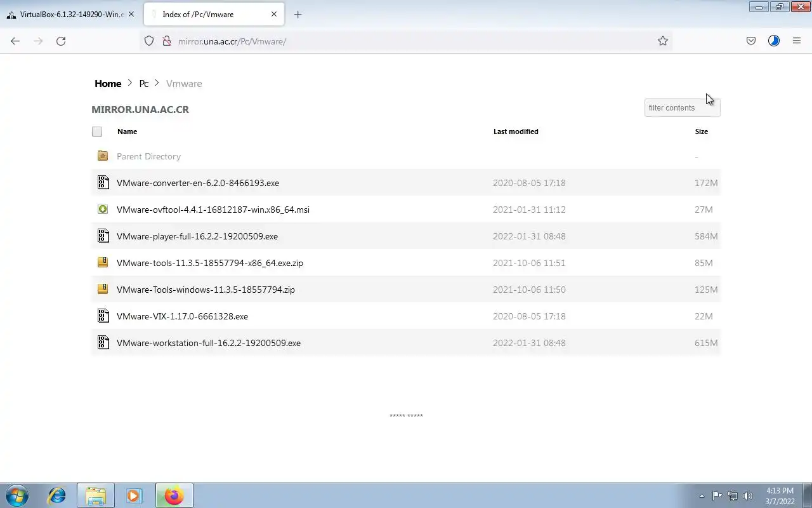Click the VMware-converter exe file icon

pyautogui.click(x=103, y=183)
